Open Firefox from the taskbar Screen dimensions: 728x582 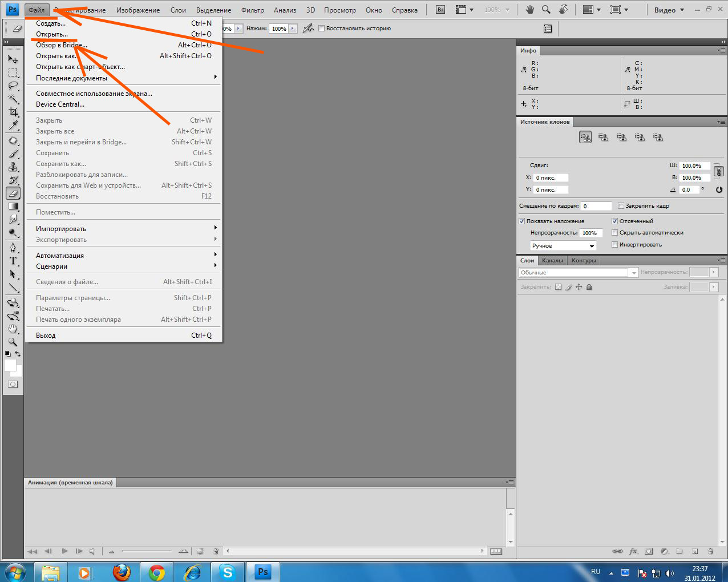121,572
